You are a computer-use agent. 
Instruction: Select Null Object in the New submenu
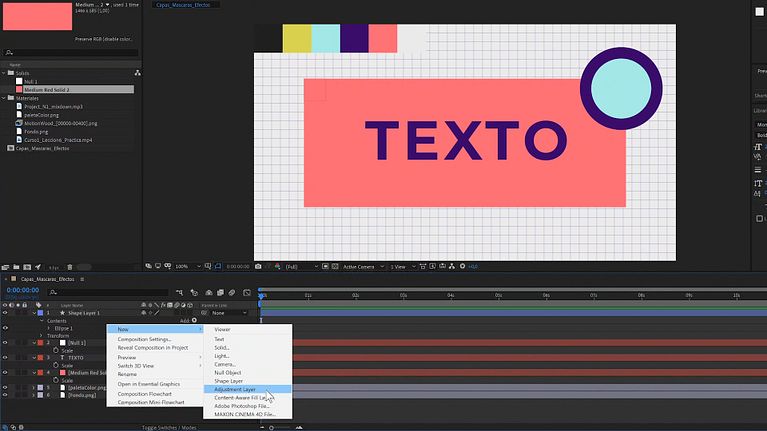(x=229, y=372)
